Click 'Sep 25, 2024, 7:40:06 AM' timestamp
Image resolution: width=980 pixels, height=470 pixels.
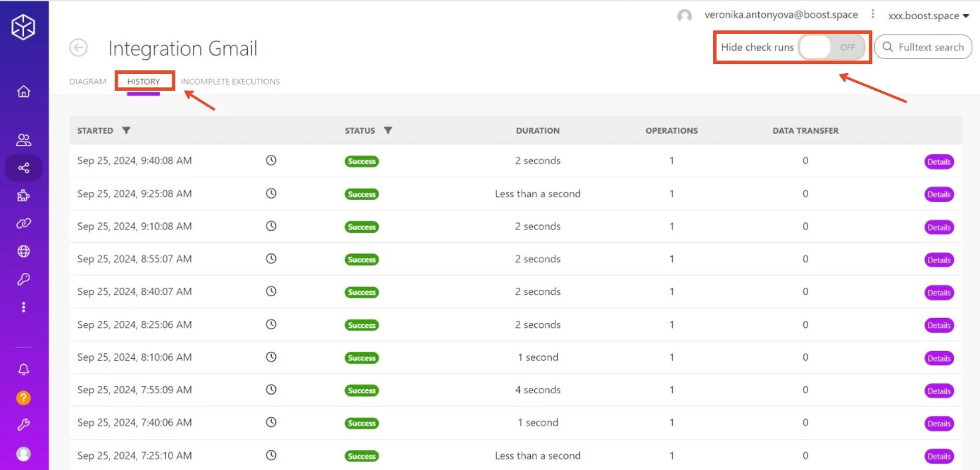pyautogui.click(x=134, y=422)
